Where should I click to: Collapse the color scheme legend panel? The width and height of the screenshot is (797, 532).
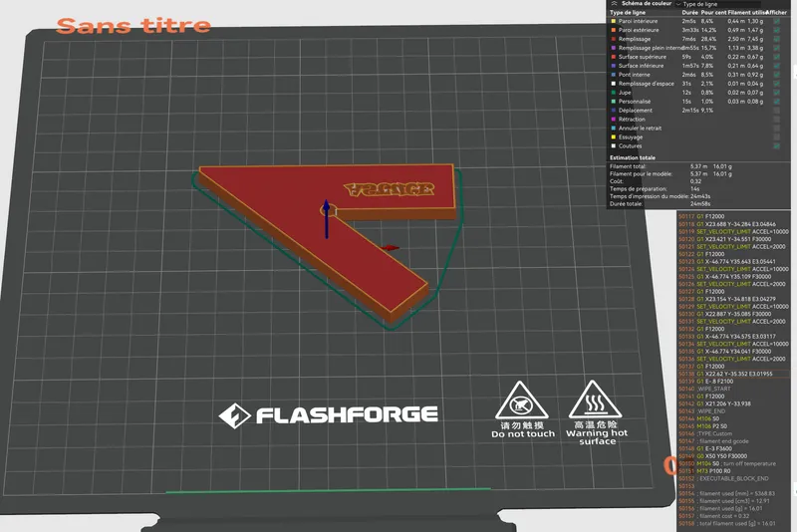(614, 3)
